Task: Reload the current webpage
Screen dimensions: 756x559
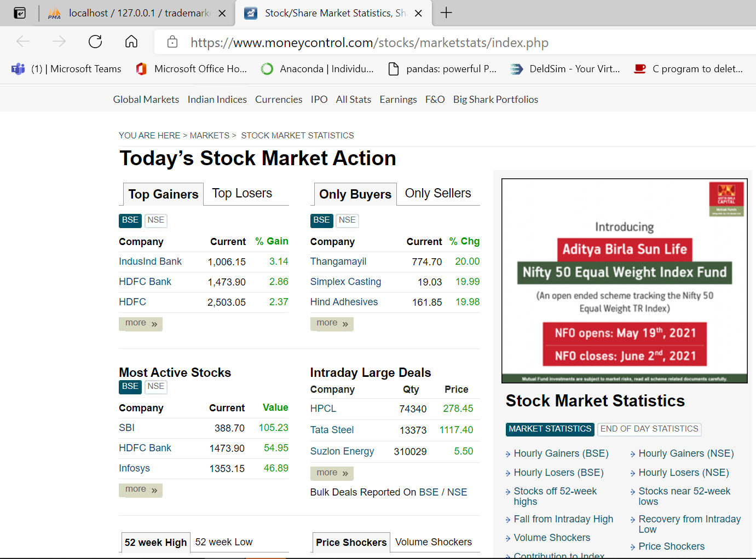Action: [95, 41]
